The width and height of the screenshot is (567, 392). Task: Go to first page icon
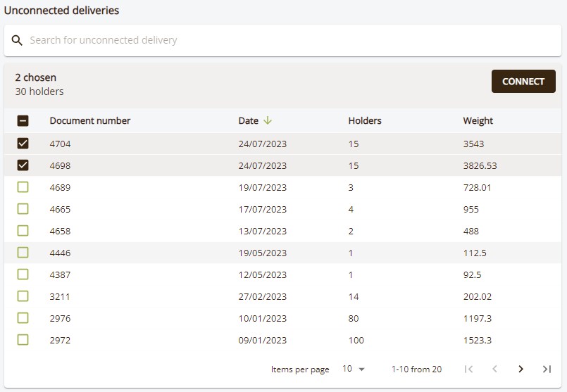click(x=468, y=369)
